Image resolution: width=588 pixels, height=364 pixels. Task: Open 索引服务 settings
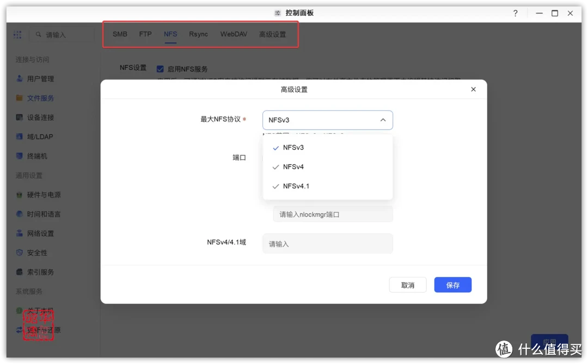[39, 272]
